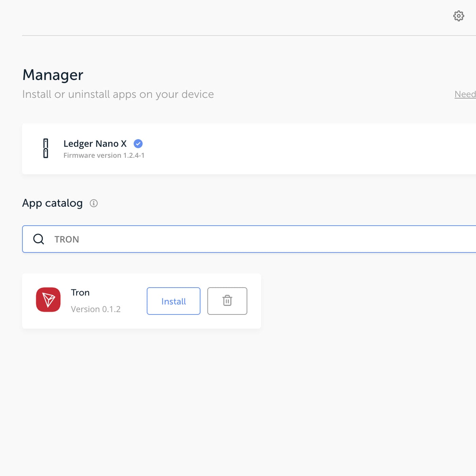Image resolution: width=476 pixels, height=476 pixels.
Task: Click the Install or uninstall apps subtitle
Action: point(118,94)
